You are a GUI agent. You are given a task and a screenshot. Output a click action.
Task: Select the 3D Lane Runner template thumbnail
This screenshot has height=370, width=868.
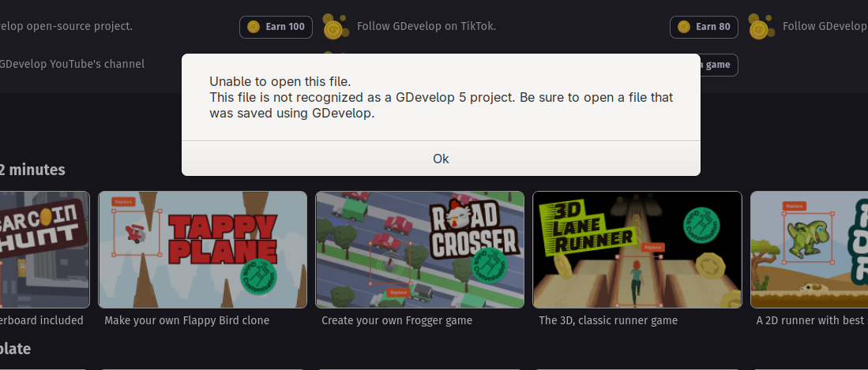tap(637, 249)
